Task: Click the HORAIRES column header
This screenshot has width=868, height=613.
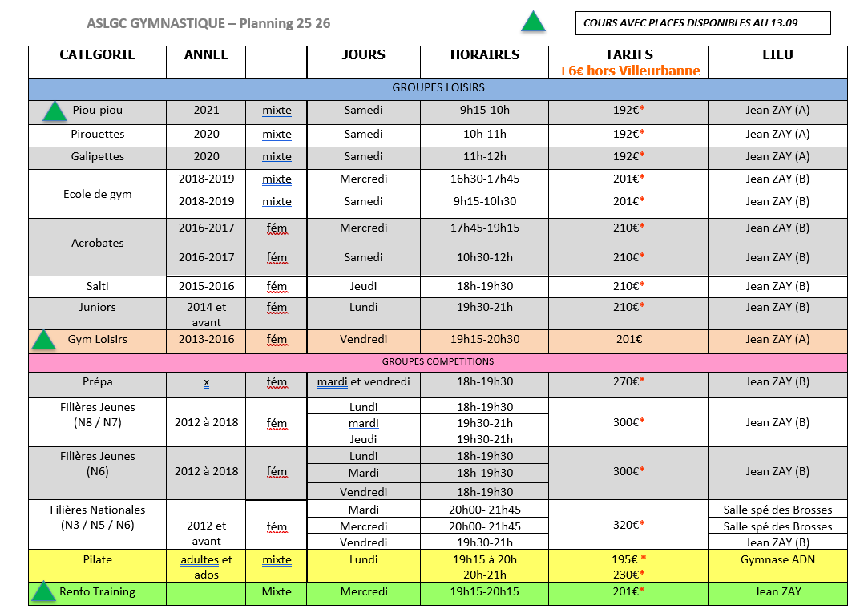Action: pyautogui.click(x=484, y=55)
